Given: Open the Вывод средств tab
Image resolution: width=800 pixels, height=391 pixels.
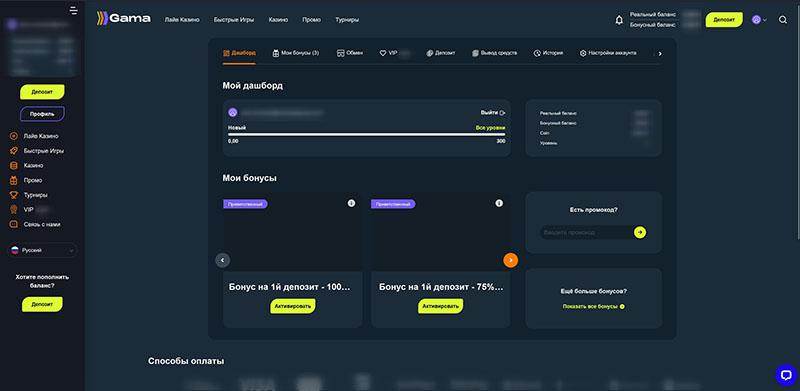Looking at the screenshot, I should (x=495, y=53).
